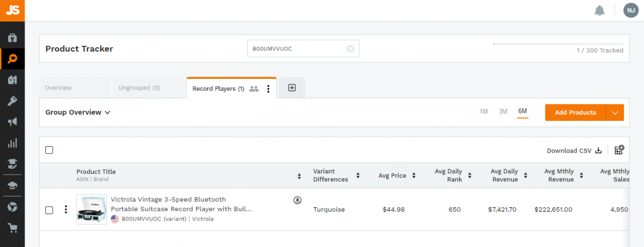
Task: Check the Victrola product row checkbox
Action: point(49,210)
